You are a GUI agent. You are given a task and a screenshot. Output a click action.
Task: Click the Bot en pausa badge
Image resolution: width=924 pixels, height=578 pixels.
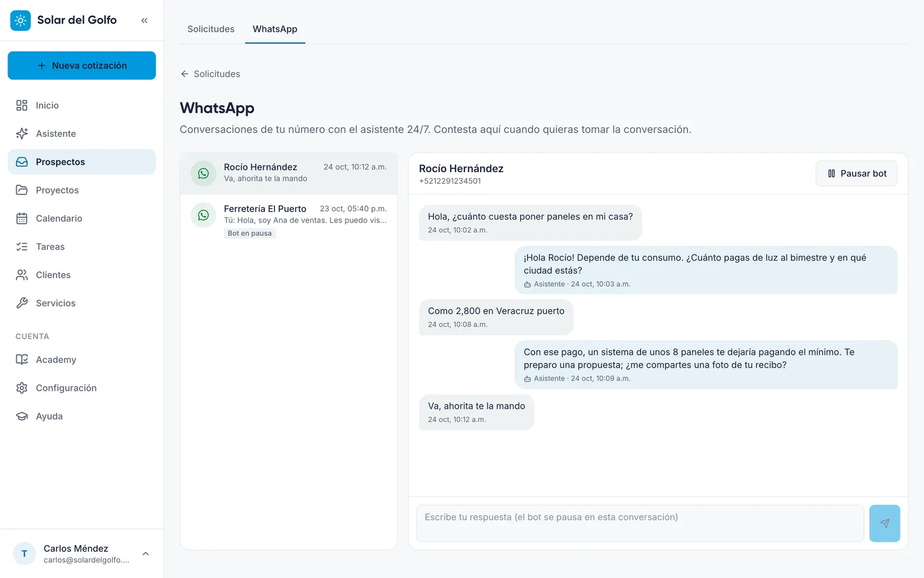pyautogui.click(x=249, y=234)
